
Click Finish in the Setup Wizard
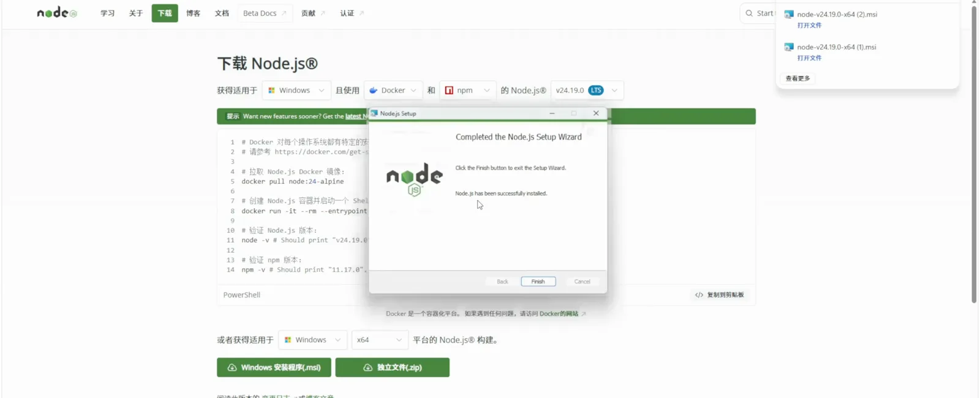(538, 282)
